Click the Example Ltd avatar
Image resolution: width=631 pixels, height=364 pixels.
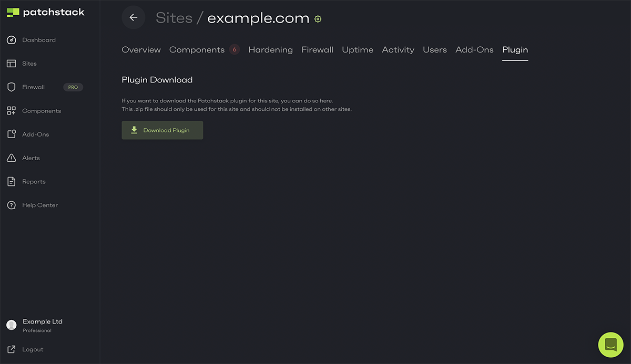click(11, 325)
